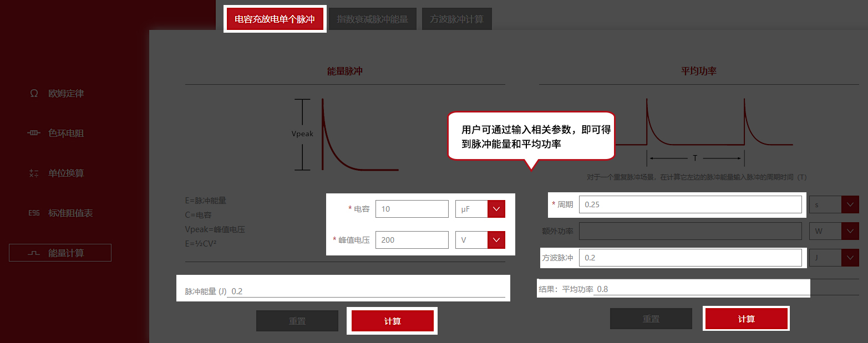The image size is (868, 343).
Task: Open the peak voltage unit V dropdown
Action: [496, 240]
